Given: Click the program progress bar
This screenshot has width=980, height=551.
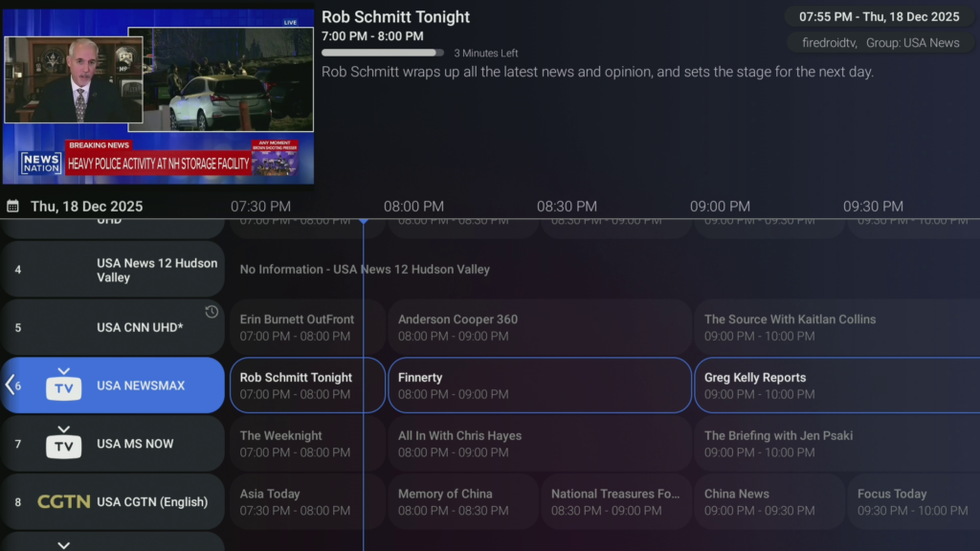Looking at the screenshot, I should pyautogui.click(x=383, y=54).
